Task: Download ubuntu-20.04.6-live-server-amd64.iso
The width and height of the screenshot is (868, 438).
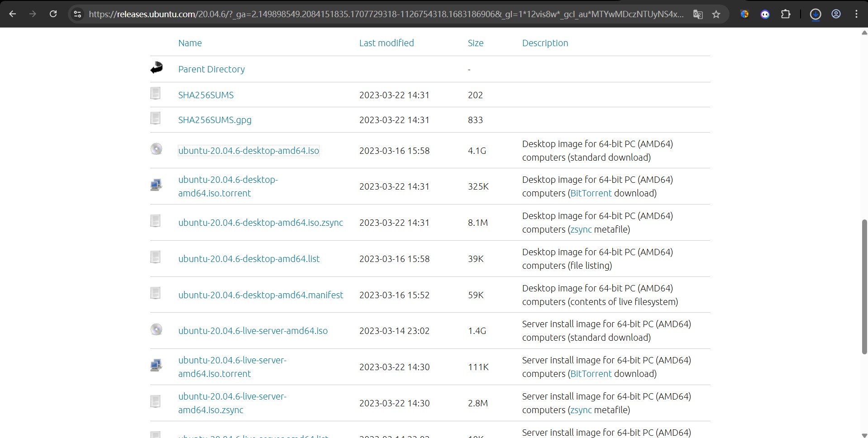Action: (253, 331)
